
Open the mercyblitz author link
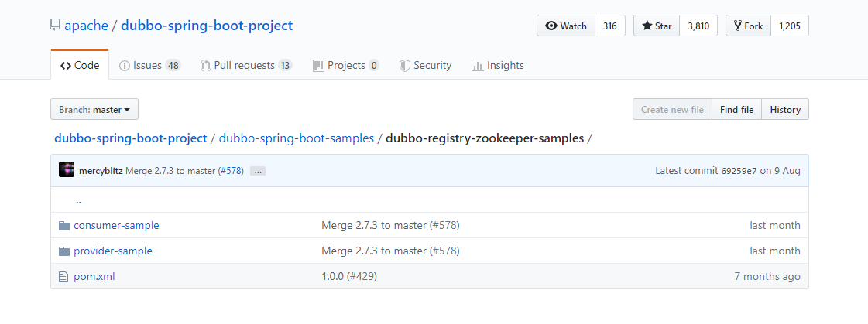pyautogui.click(x=101, y=171)
